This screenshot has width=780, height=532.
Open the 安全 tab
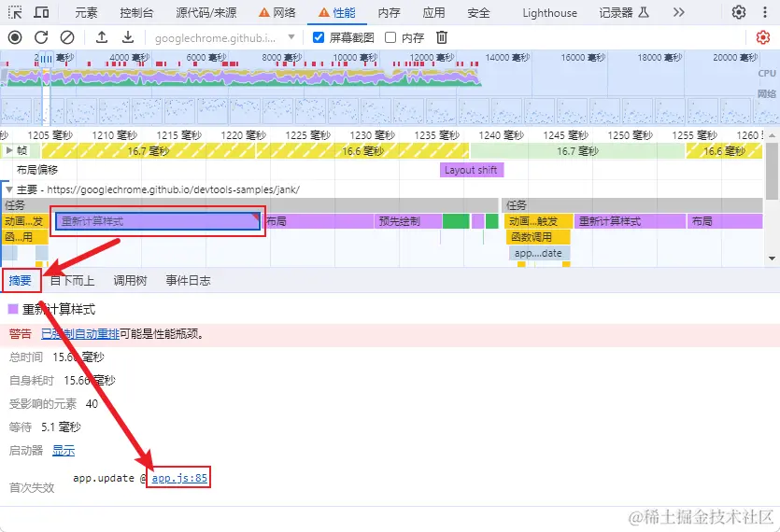pyautogui.click(x=478, y=13)
